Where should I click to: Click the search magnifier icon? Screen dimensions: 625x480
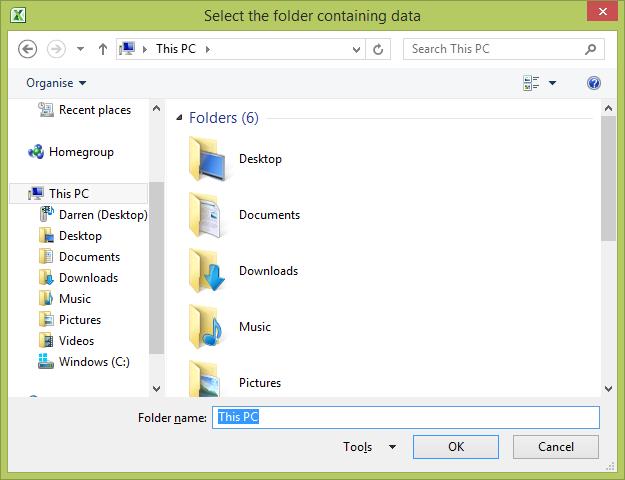[x=590, y=49]
